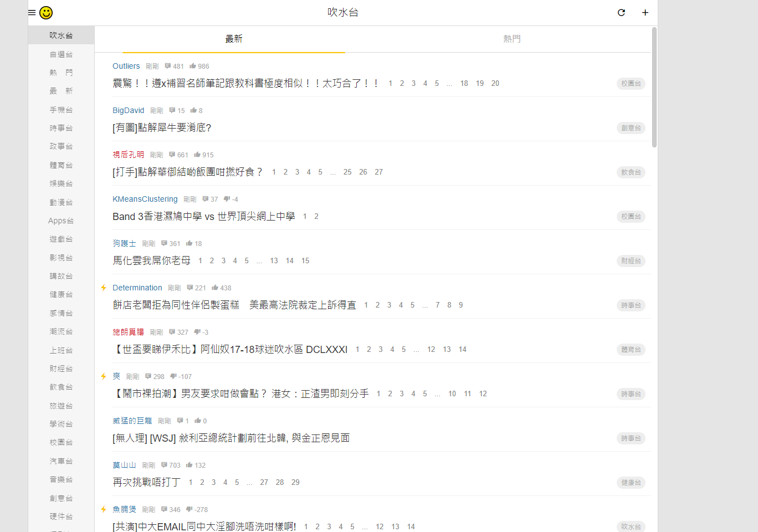Open thread Band 3香港...vs 世界頂尖網上中學
This screenshot has width=758, height=532.
point(204,216)
